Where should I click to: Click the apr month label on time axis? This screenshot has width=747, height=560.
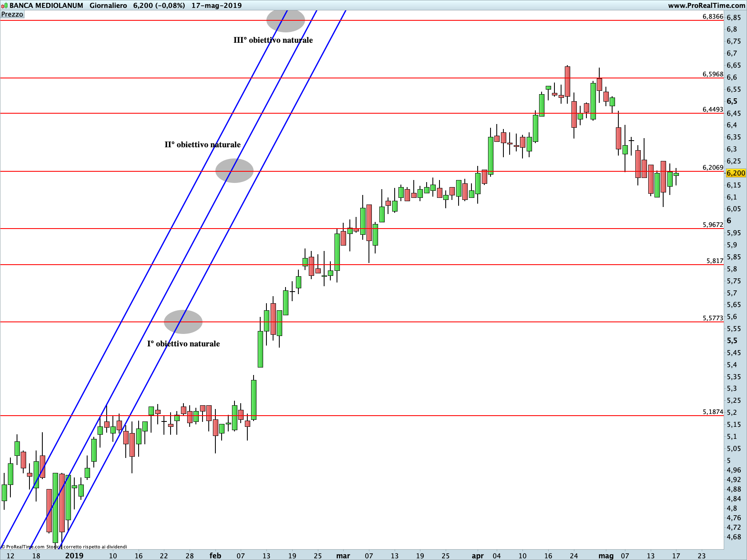click(478, 555)
